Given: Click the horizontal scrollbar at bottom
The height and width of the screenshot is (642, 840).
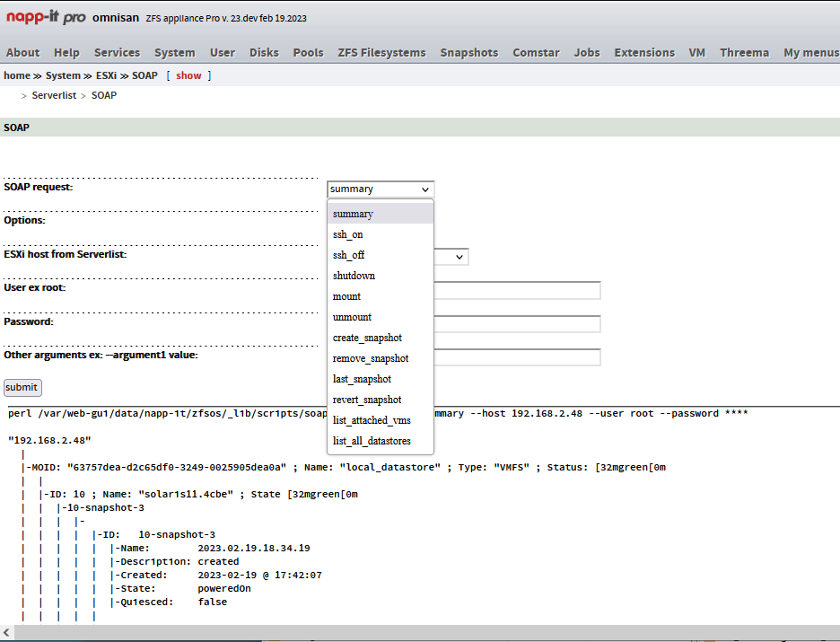Looking at the screenshot, I should [x=420, y=633].
